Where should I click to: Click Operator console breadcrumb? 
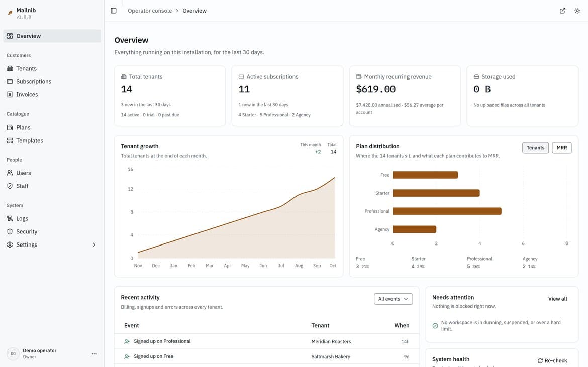point(150,11)
